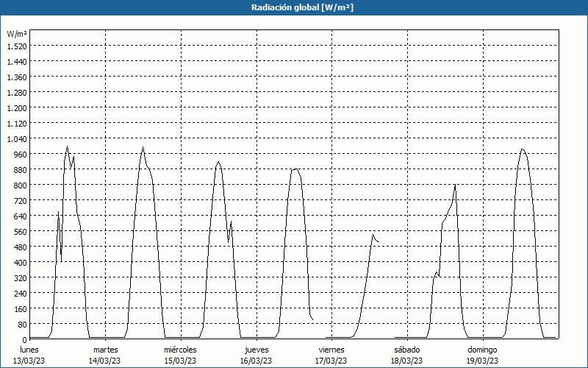
Task: Click the 480 y-axis value
Action: 21,247
